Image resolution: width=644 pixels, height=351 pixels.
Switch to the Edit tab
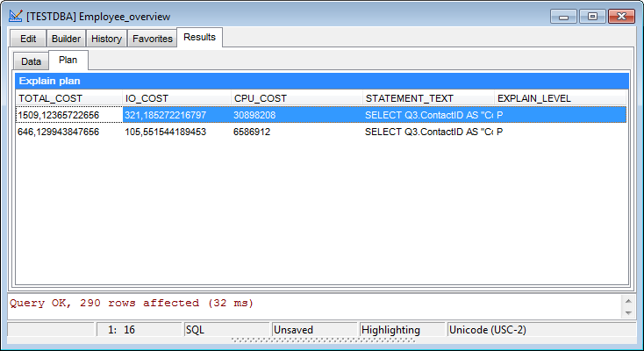[x=28, y=39]
